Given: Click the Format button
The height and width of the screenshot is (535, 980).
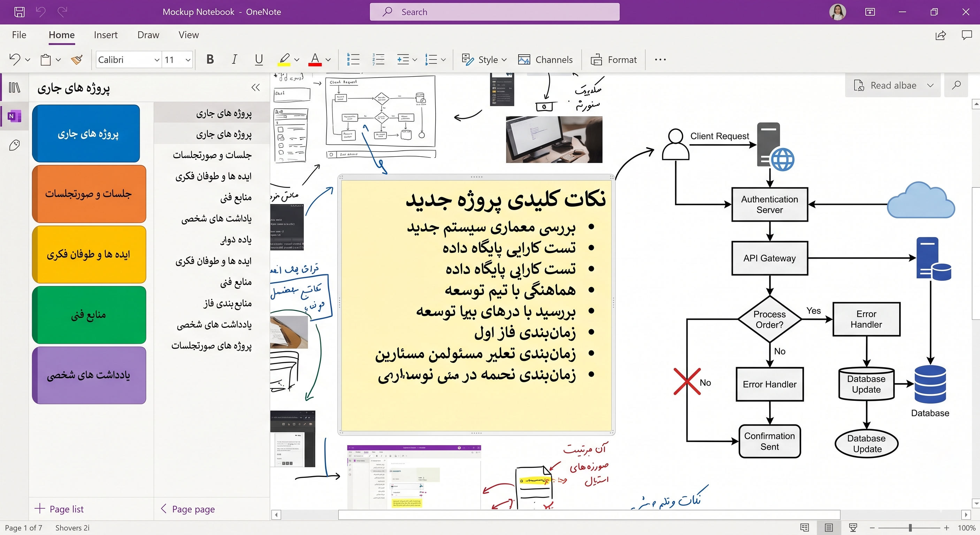Looking at the screenshot, I should pyautogui.click(x=613, y=60).
